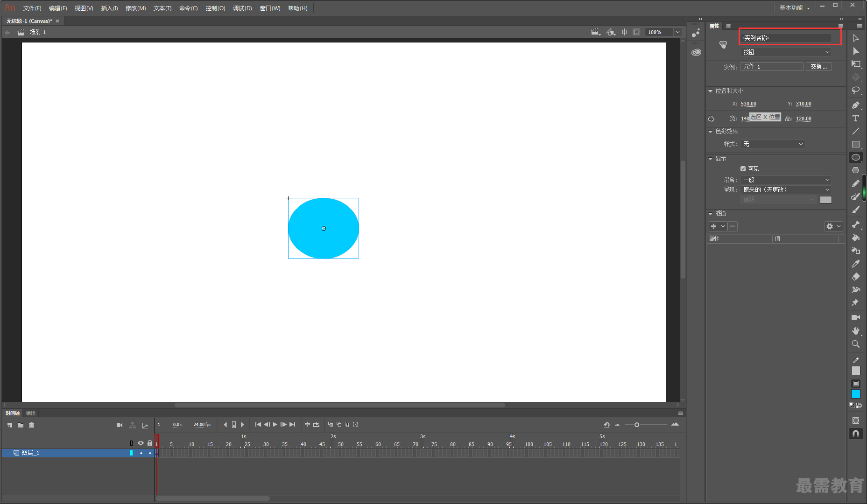
Task: Center the stage with crosshair icon
Action: [x=624, y=32]
